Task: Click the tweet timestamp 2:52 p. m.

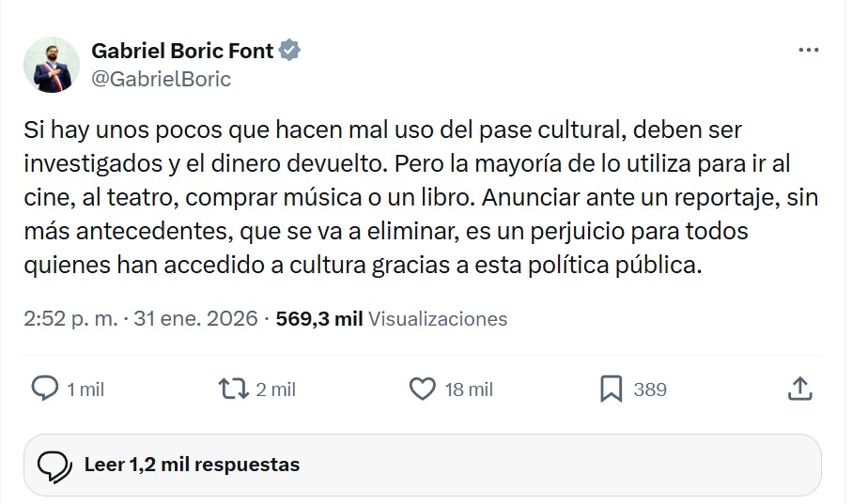Action: pos(70,318)
